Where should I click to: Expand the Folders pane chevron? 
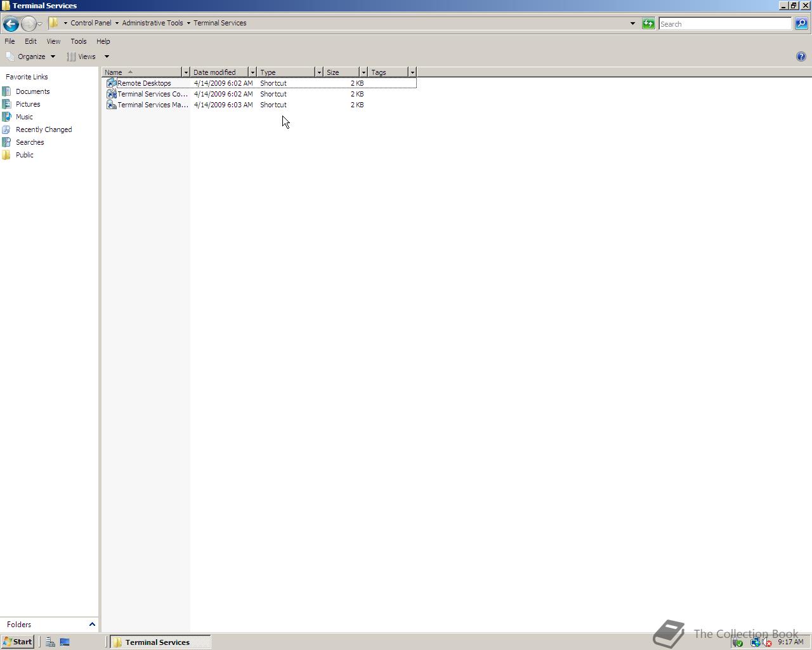[92, 625]
